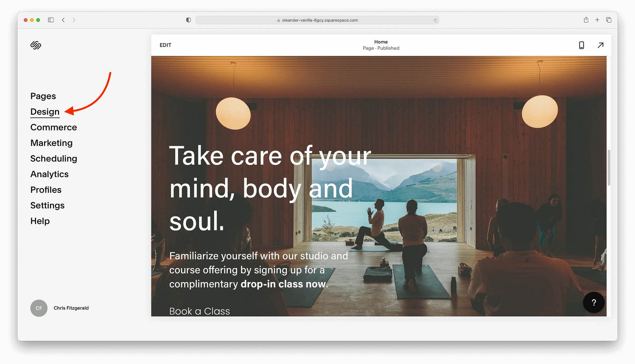635x364 pixels.
Task: Click the Squarespace logo icon
Action: coord(36,45)
